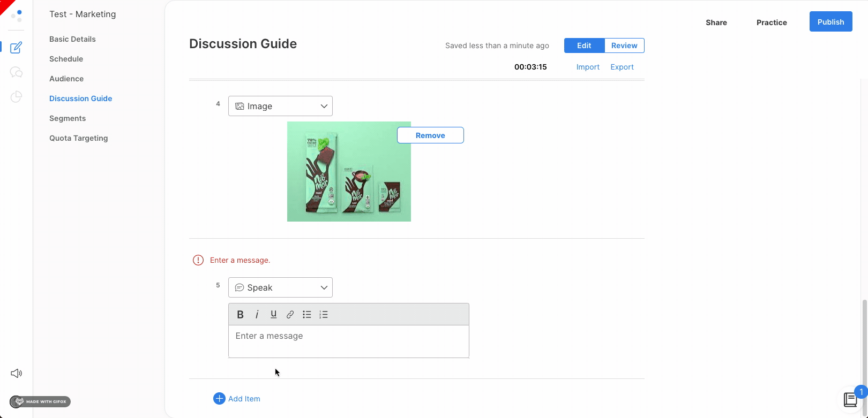Click the Discussion Guide heading

point(243,44)
